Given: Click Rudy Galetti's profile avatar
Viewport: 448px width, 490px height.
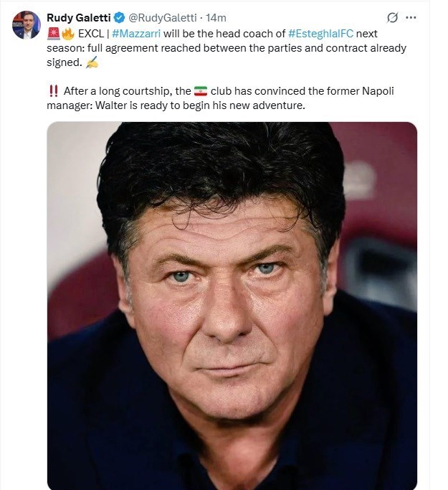Looking at the screenshot, I should pos(26,24).
